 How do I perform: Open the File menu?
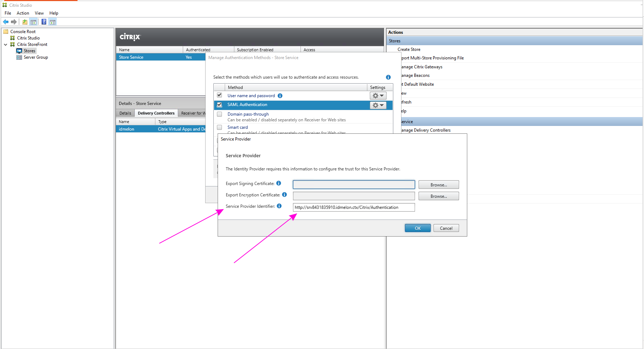click(x=8, y=13)
